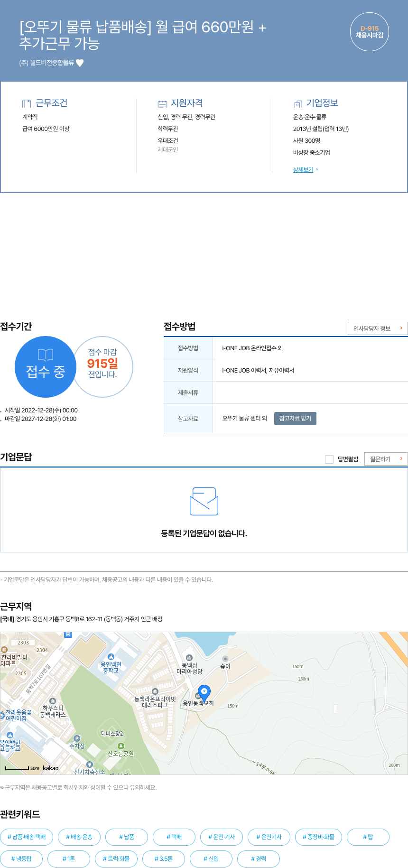Select the #경력 keyword tag

coord(259,859)
